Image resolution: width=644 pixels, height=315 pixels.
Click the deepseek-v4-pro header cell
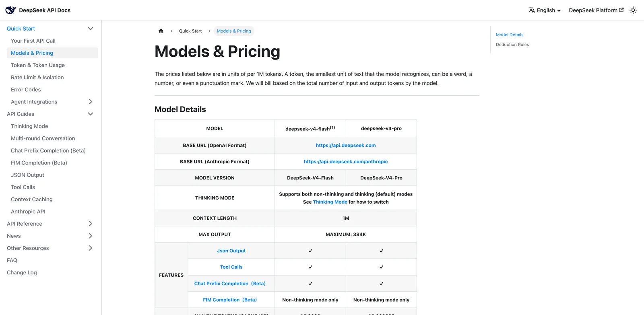pyautogui.click(x=381, y=128)
